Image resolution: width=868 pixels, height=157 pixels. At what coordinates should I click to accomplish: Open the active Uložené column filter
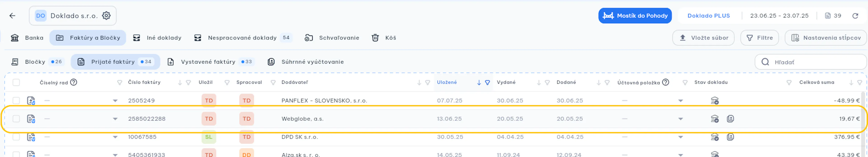[487, 83]
